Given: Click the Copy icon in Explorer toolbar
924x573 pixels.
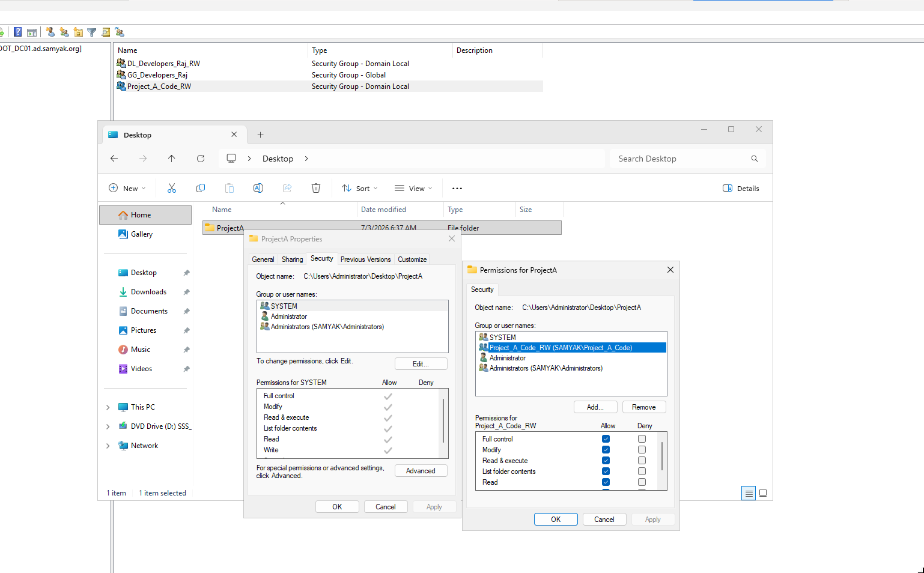Looking at the screenshot, I should coord(201,188).
